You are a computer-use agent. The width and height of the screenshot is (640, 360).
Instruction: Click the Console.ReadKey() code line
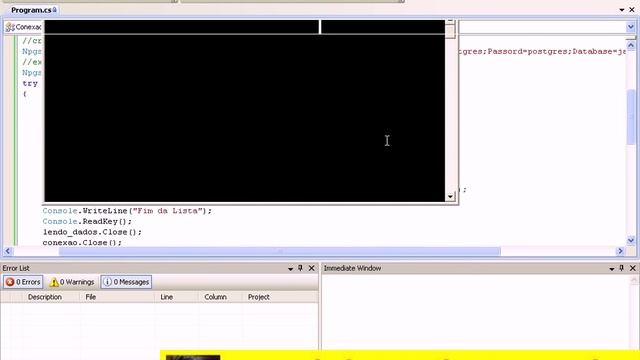[87, 221]
